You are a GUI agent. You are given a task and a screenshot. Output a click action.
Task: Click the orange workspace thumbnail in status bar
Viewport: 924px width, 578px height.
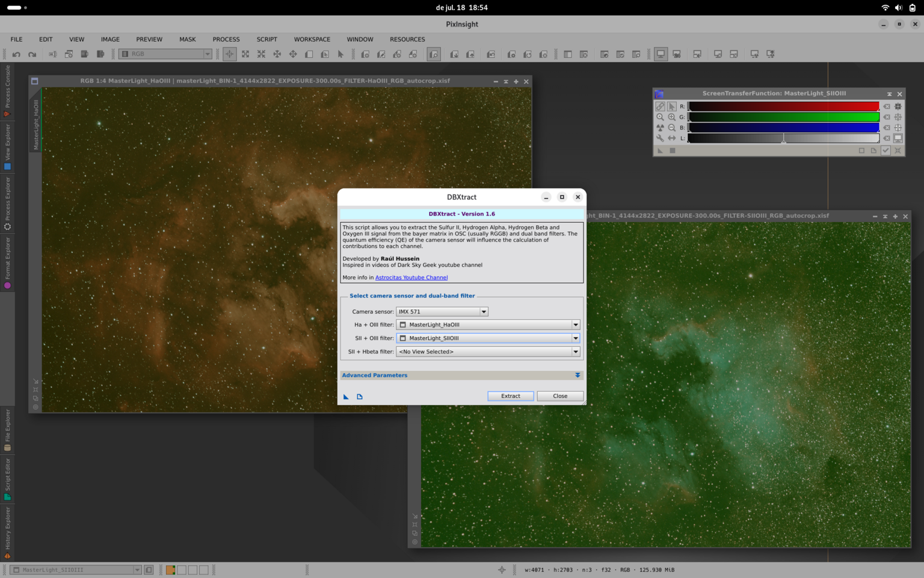171,570
